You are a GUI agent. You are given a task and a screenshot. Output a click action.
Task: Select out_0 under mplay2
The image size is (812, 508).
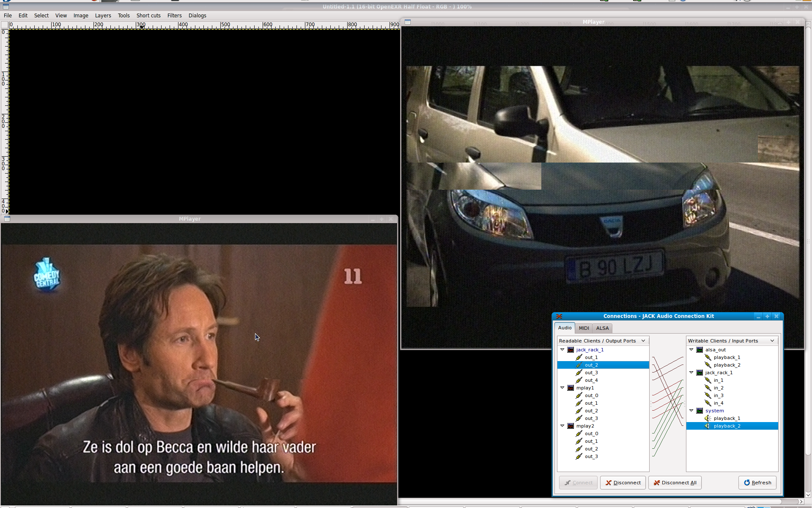[x=591, y=433]
